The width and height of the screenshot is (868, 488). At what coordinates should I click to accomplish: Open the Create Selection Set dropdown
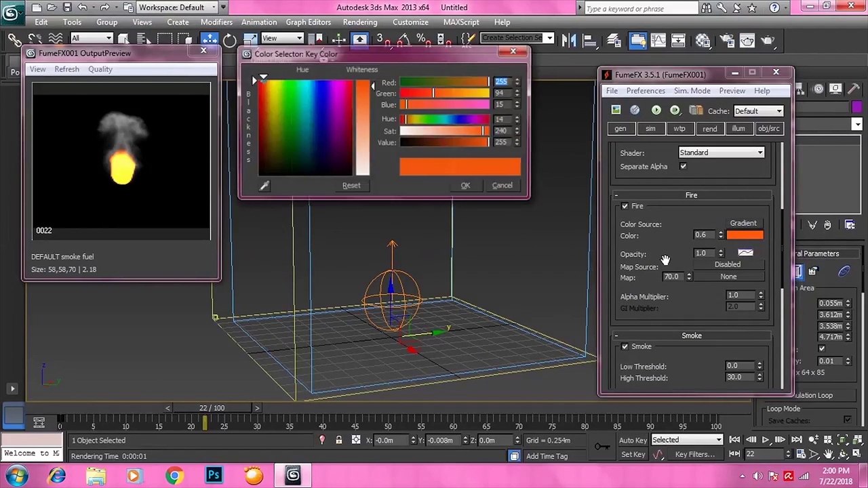coord(517,38)
